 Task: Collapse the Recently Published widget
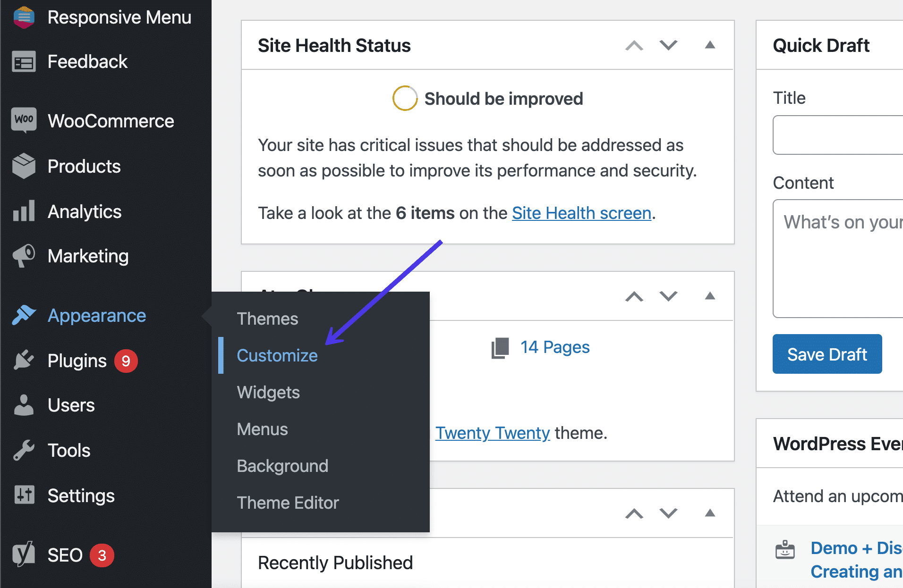[710, 513]
